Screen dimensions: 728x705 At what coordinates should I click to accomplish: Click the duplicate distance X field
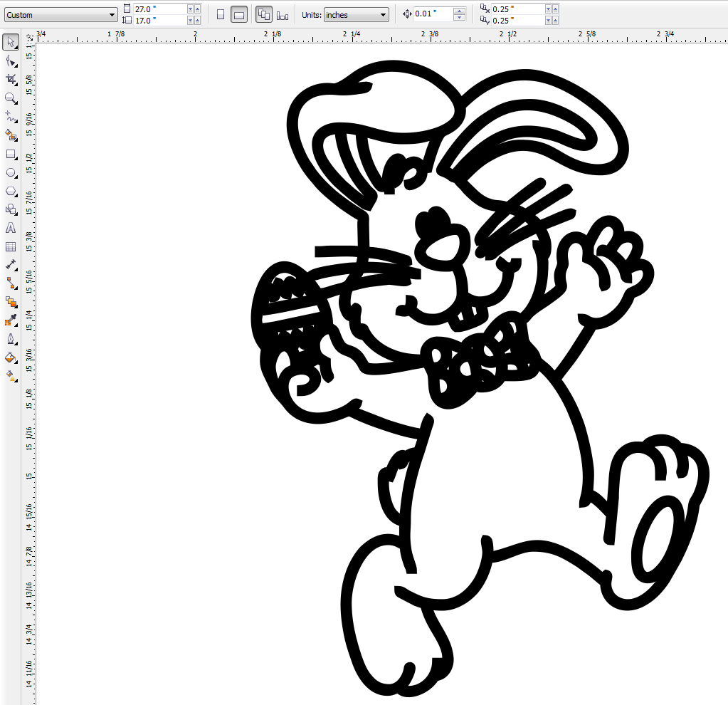517,9
